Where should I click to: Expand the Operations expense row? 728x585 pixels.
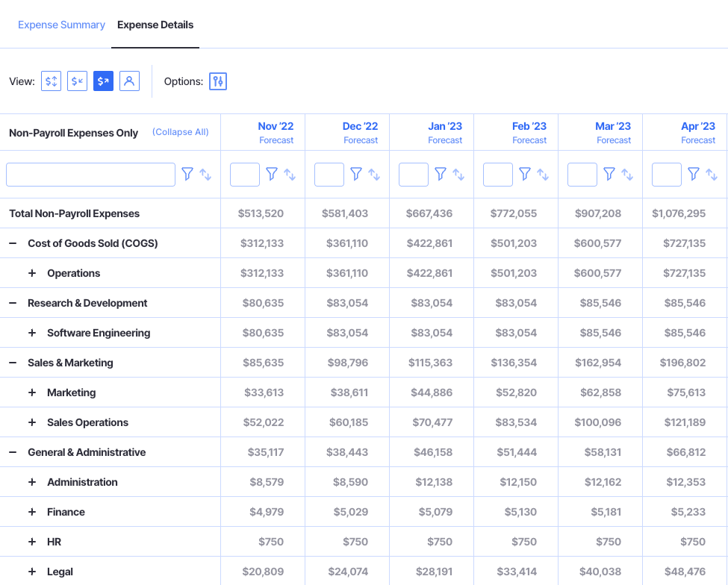coord(31,272)
